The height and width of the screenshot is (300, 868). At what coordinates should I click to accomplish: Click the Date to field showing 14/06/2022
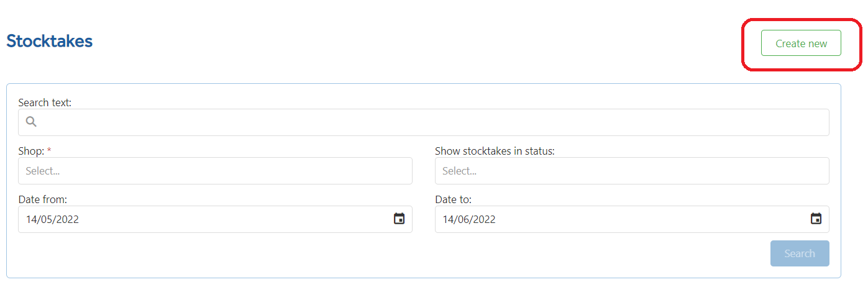click(x=632, y=219)
